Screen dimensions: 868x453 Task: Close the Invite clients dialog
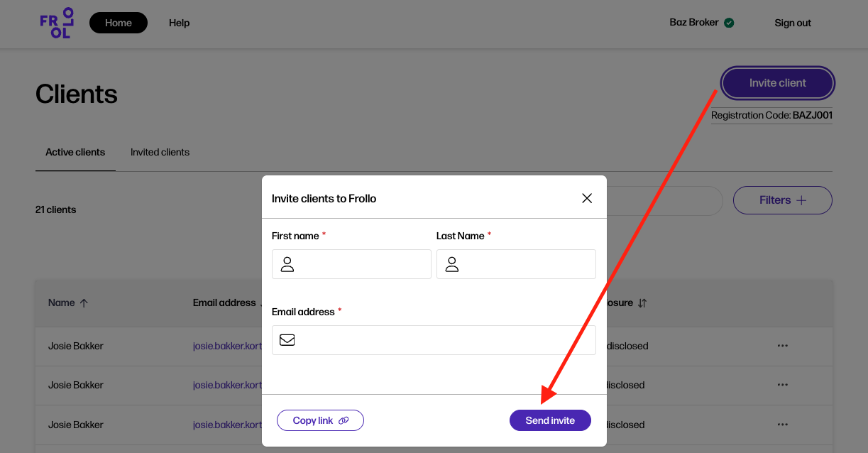pos(587,198)
